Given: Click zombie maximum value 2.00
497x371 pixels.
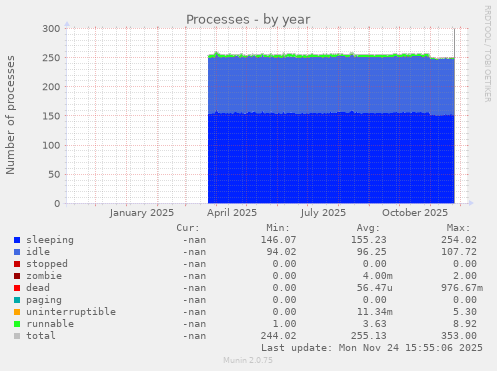Looking at the screenshot, I should 465,276.
